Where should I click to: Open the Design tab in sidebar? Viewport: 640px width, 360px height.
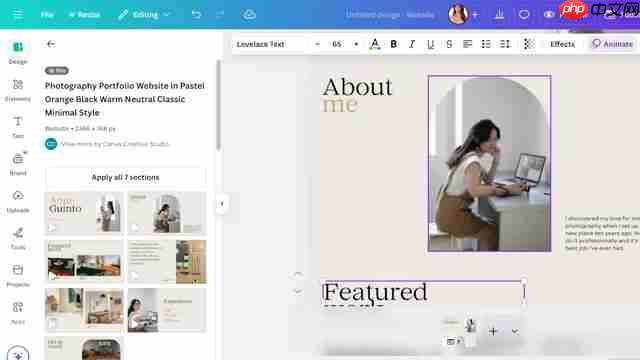click(18, 53)
